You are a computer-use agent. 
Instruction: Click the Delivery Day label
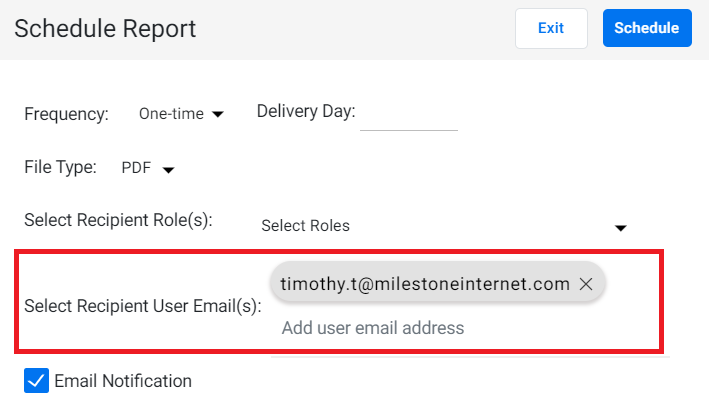306,111
